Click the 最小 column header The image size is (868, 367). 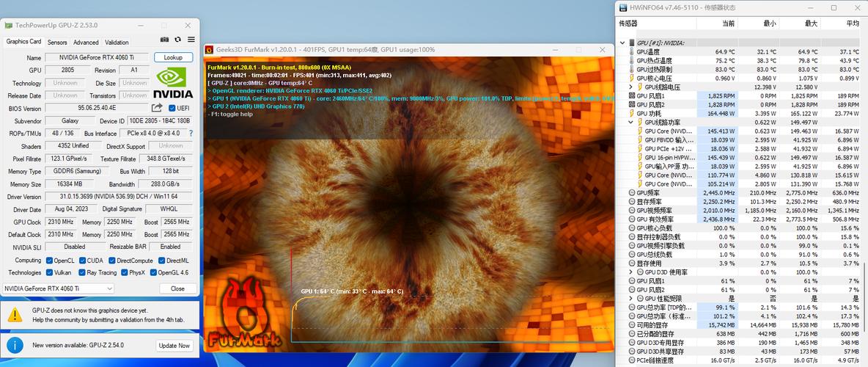(758, 23)
